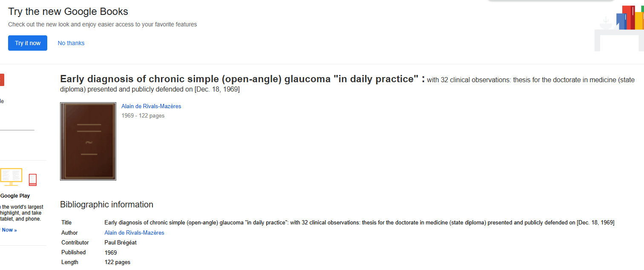Click the Published year 1969 value
644x270 pixels.
click(x=111, y=253)
